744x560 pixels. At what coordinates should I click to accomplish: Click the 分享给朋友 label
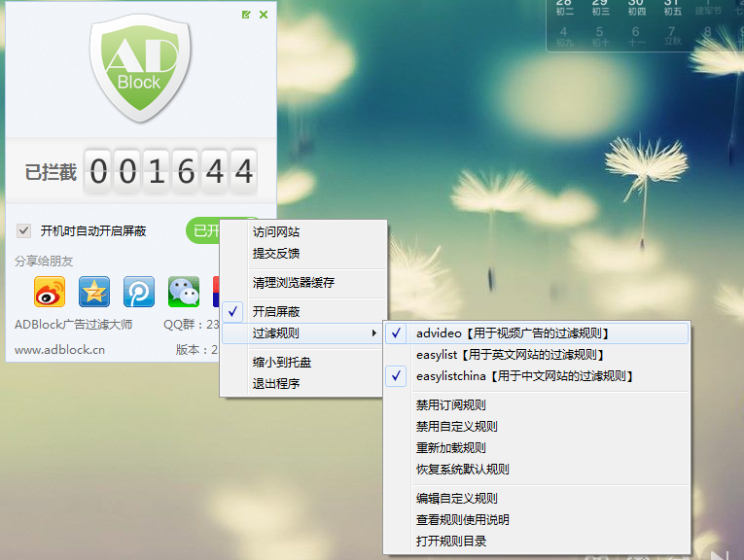[x=44, y=262]
